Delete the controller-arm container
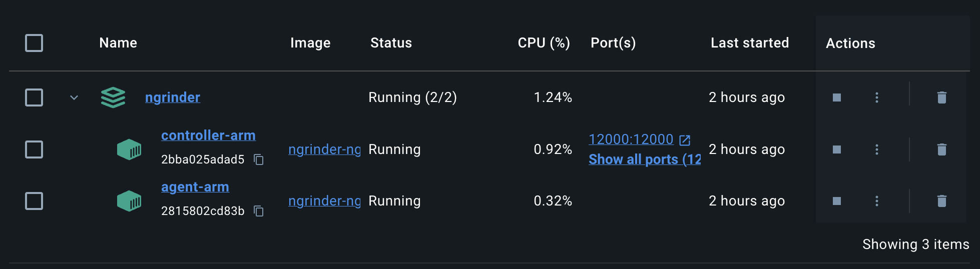The height and width of the screenshot is (269, 980). [x=941, y=149]
